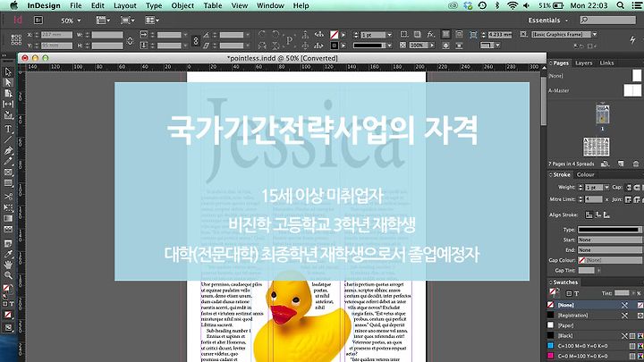The image size is (644, 362).
Task: Select the C=100 M=0 Y=0 K=0 swatch
Action: tap(596, 346)
